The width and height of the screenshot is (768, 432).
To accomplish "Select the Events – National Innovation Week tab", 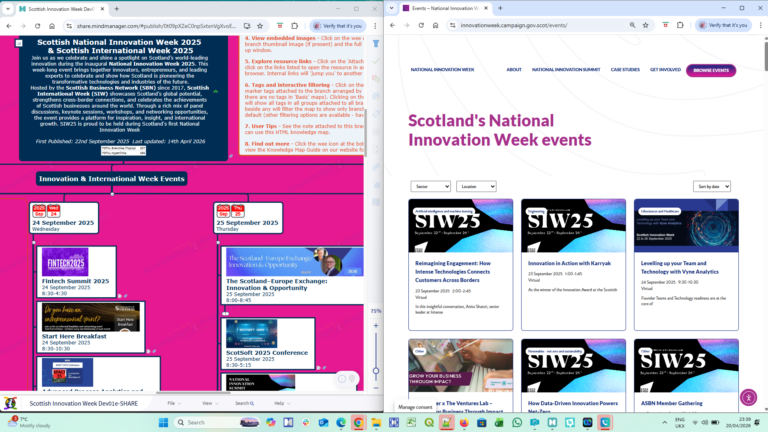I will coord(445,8).
